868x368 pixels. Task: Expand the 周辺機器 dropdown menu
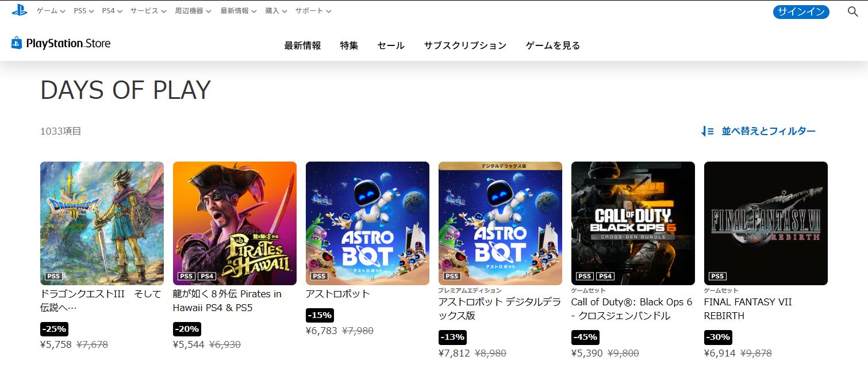click(x=193, y=11)
